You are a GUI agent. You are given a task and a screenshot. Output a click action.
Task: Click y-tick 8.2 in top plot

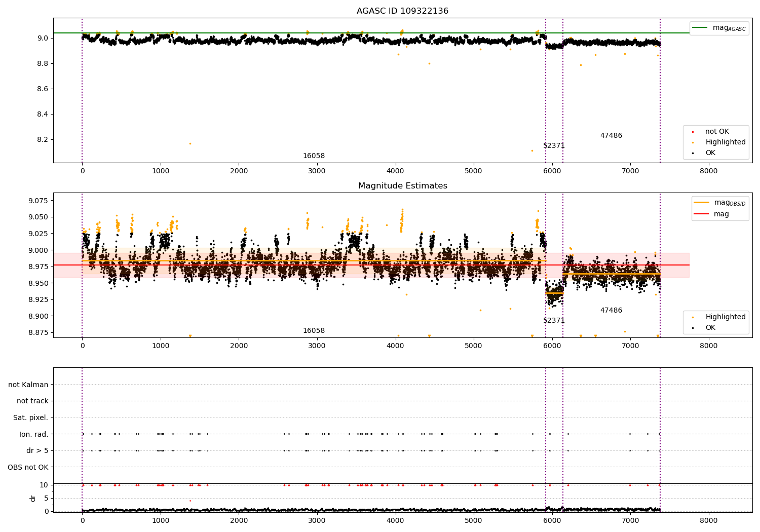(x=42, y=140)
